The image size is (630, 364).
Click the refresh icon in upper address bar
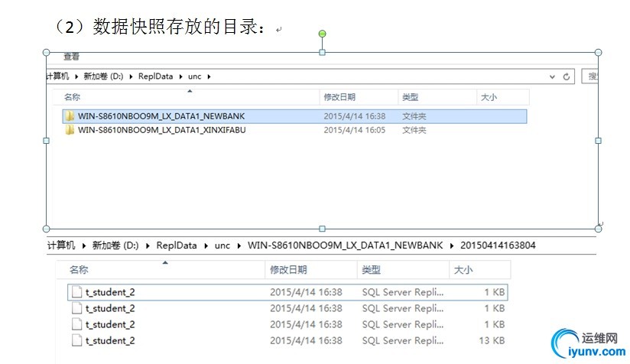[x=567, y=76]
